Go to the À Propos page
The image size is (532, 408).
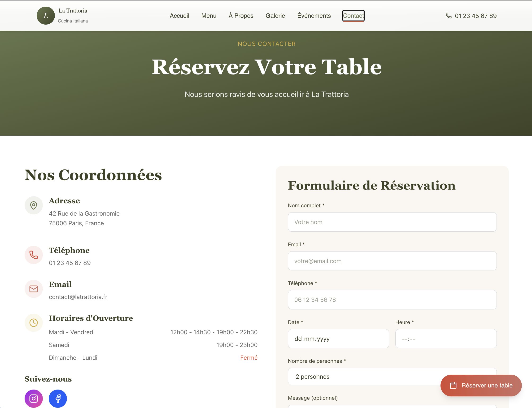[x=241, y=16]
